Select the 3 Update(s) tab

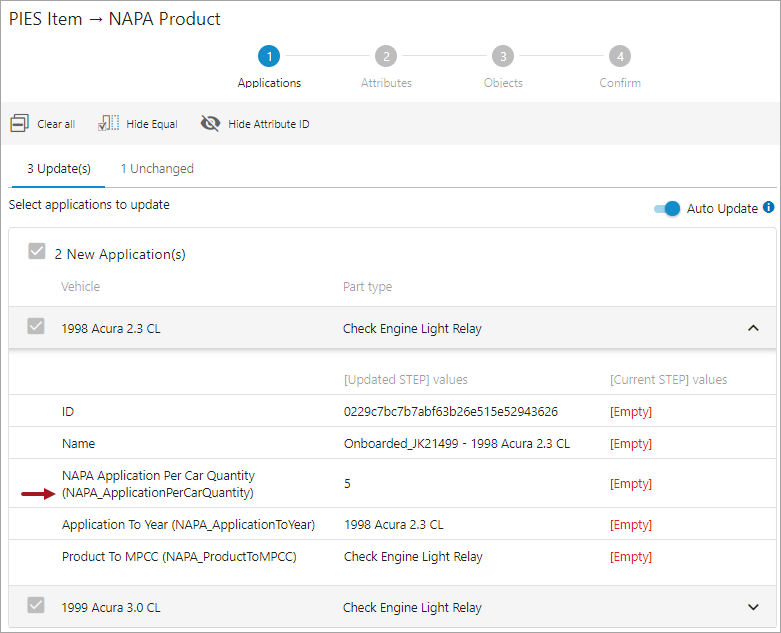pos(59,169)
